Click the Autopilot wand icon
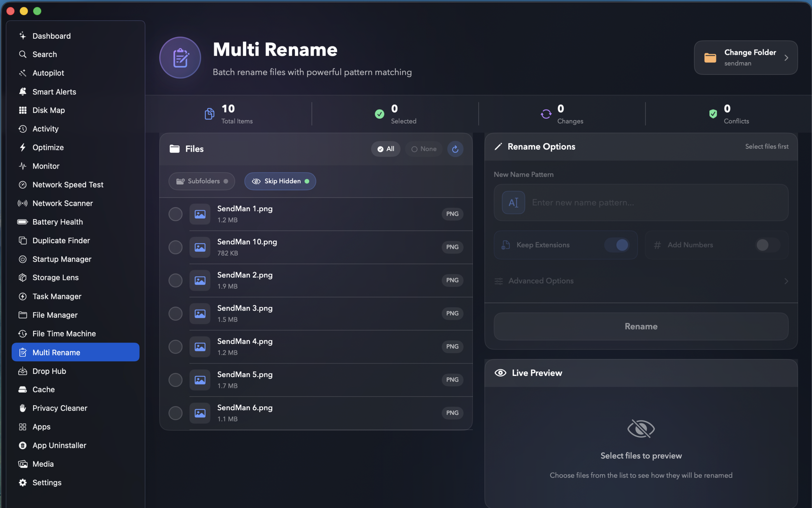This screenshot has width=812, height=508. [23, 73]
